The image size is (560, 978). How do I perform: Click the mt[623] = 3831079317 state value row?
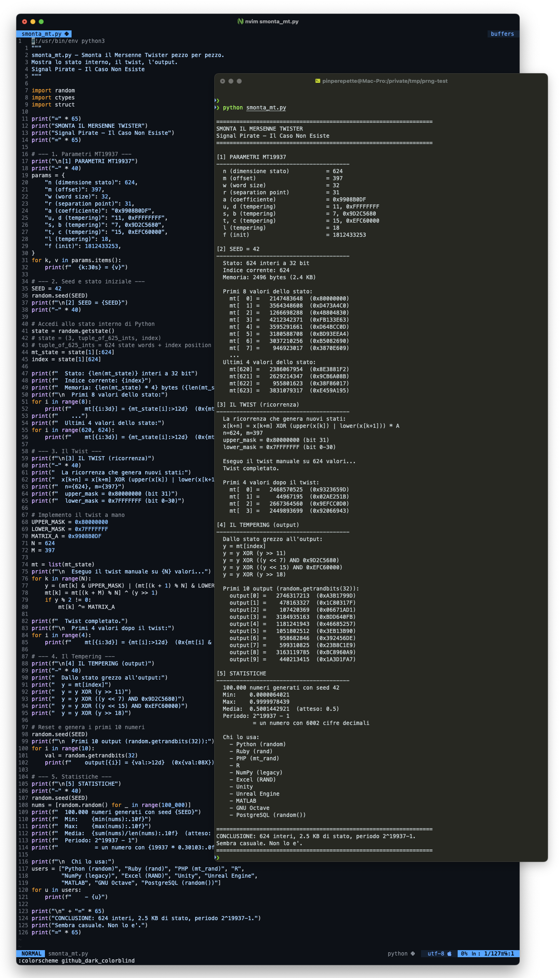point(290,390)
